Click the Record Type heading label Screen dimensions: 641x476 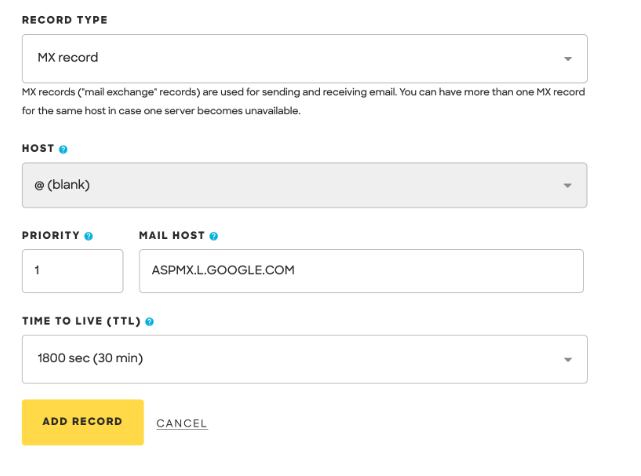click(x=65, y=20)
